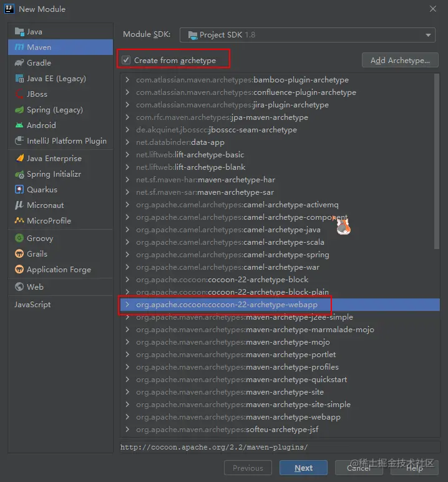This screenshot has height=482, width=448.
Task: Click the Micronaut mu icon
Action: pos(19,205)
